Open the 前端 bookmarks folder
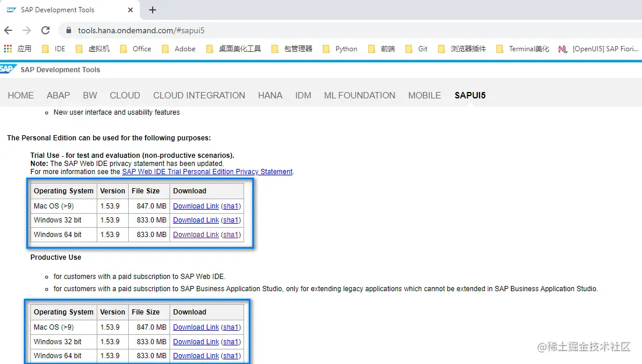Screen dimensions: 642x364 (382, 49)
